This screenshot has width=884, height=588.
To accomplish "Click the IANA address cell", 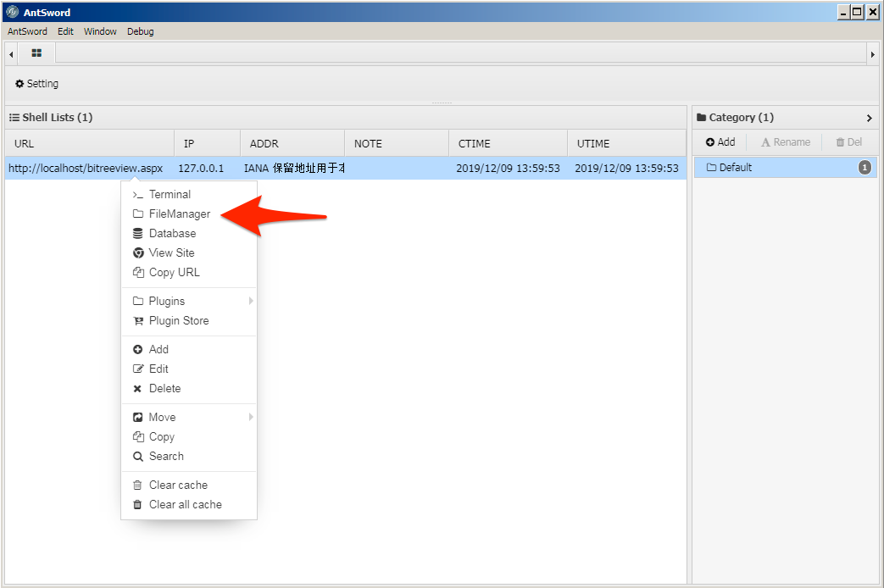I will (x=294, y=168).
